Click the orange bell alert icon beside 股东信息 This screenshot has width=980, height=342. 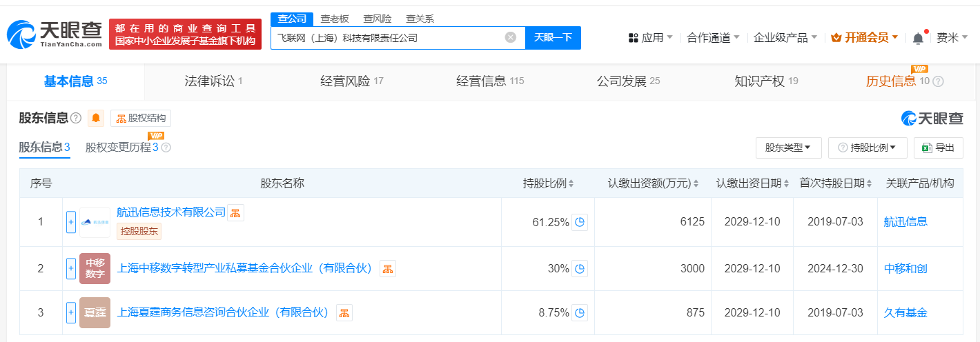coord(96,119)
